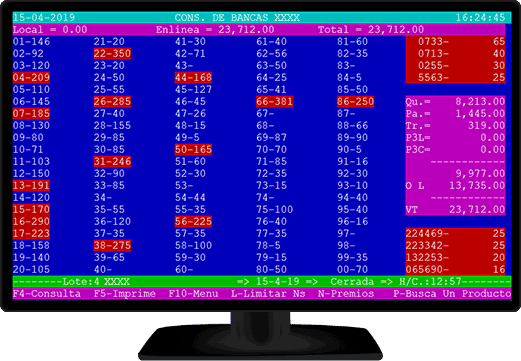
Task: Click the 58-100 entry
Action: pos(193,246)
